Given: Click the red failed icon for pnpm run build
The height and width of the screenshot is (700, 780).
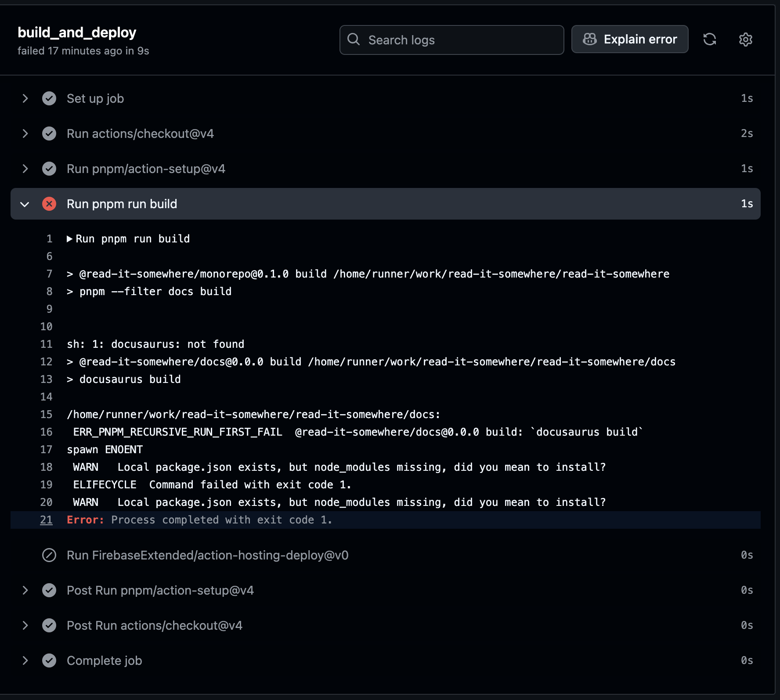Looking at the screenshot, I should point(49,204).
